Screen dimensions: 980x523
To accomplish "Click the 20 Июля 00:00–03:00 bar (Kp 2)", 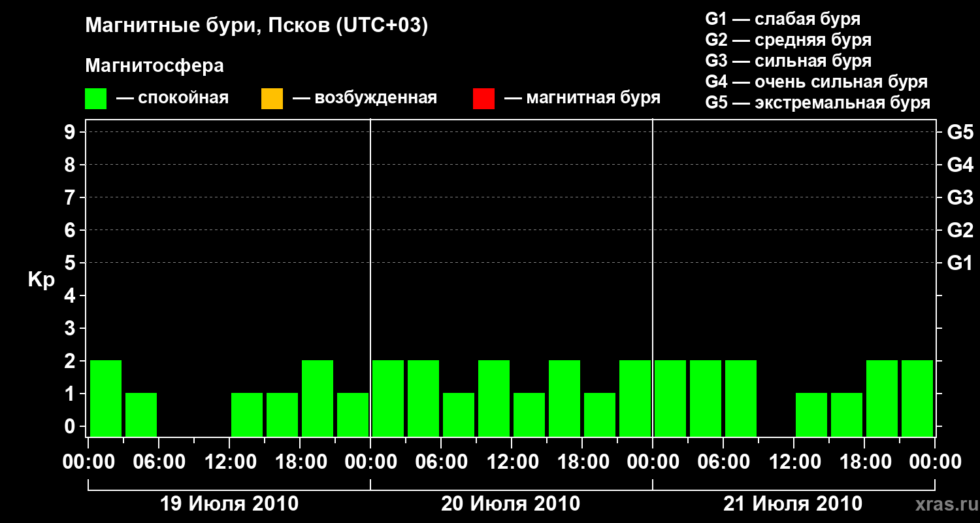I will [x=388, y=398].
